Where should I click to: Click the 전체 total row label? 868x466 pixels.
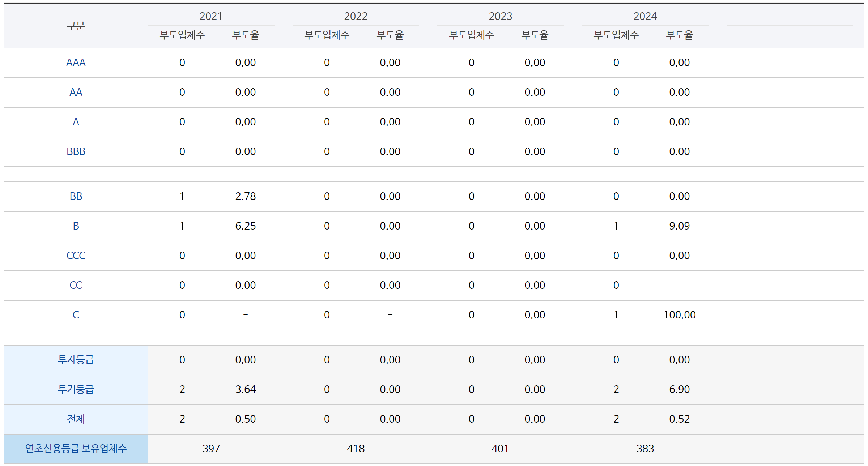coord(76,419)
